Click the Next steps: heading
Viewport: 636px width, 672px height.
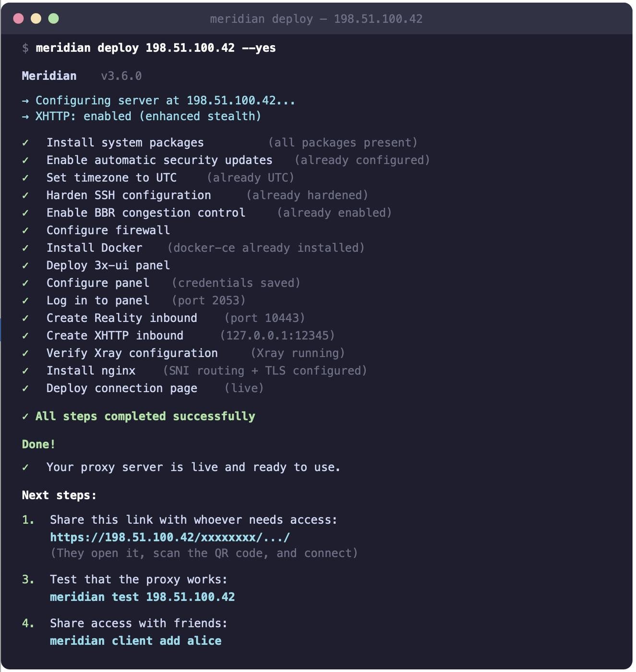59,495
